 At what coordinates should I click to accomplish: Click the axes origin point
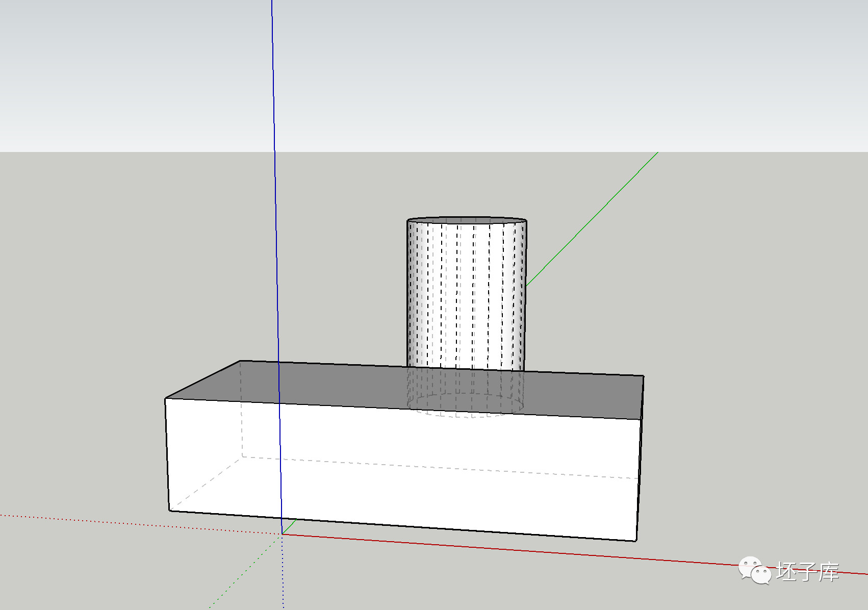[282, 534]
